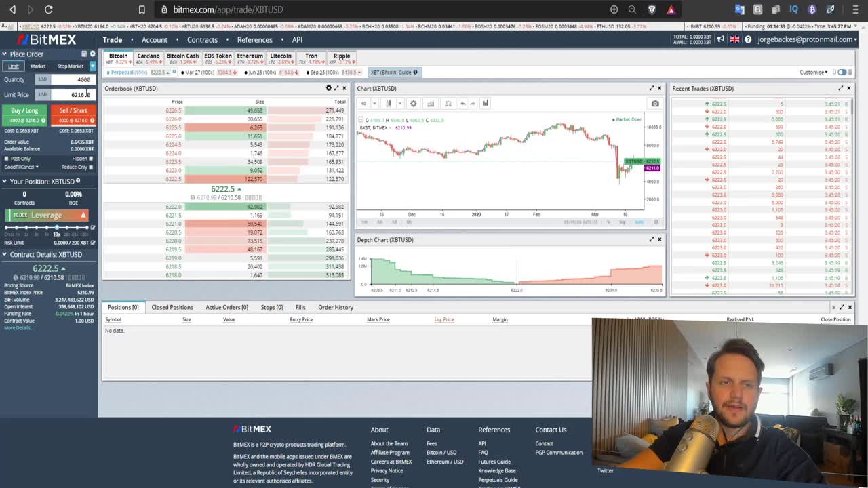Open Brave Shields lion icon
Screen dimensions: 868x488
[x=652, y=9]
